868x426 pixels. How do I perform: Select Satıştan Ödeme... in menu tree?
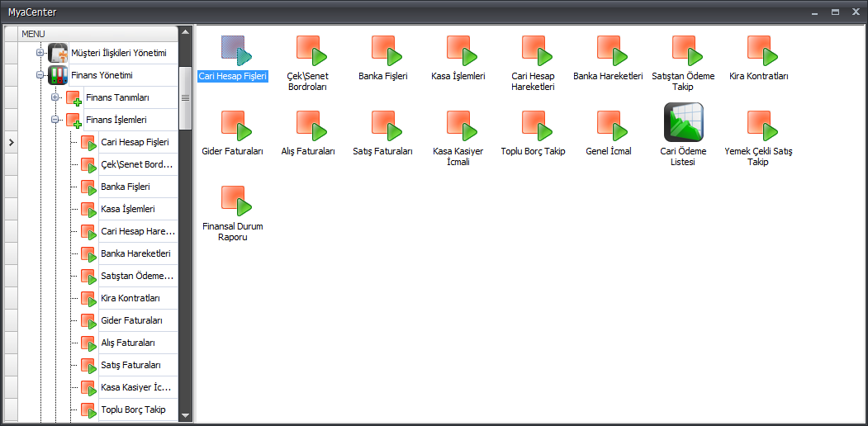point(137,276)
